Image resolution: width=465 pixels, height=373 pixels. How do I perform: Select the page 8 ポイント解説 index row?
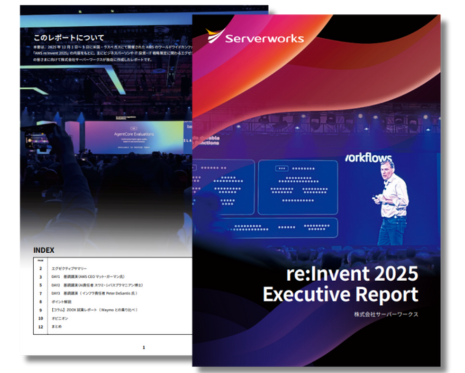pos(113,302)
